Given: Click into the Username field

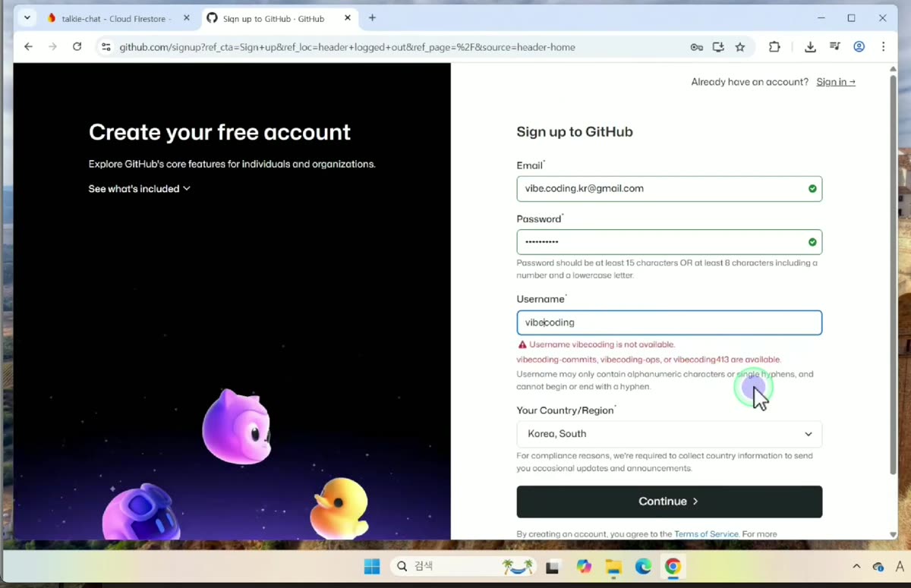Looking at the screenshot, I should (669, 322).
